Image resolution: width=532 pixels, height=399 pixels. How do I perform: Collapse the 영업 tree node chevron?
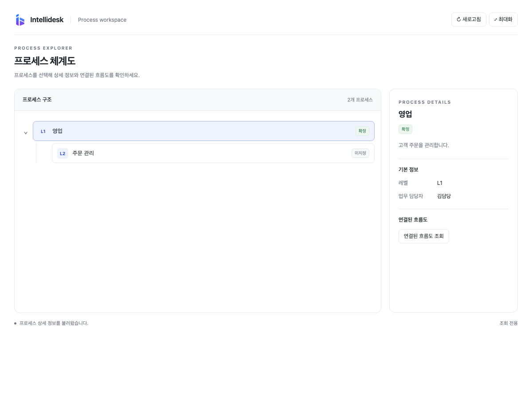[x=26, y=133]
